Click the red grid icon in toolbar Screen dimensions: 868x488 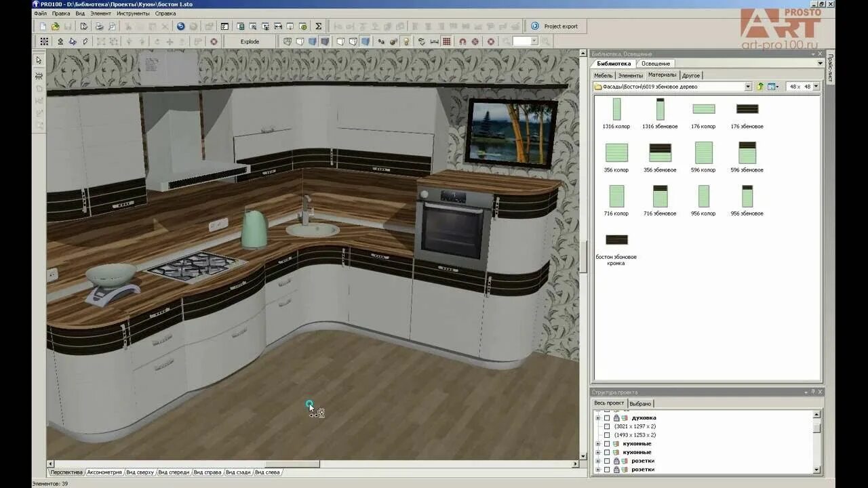point(446,41)
